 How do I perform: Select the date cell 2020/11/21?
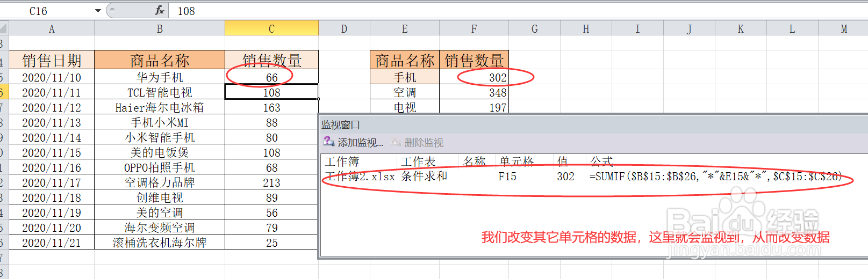pyautogui.click(x=52, y=243)
